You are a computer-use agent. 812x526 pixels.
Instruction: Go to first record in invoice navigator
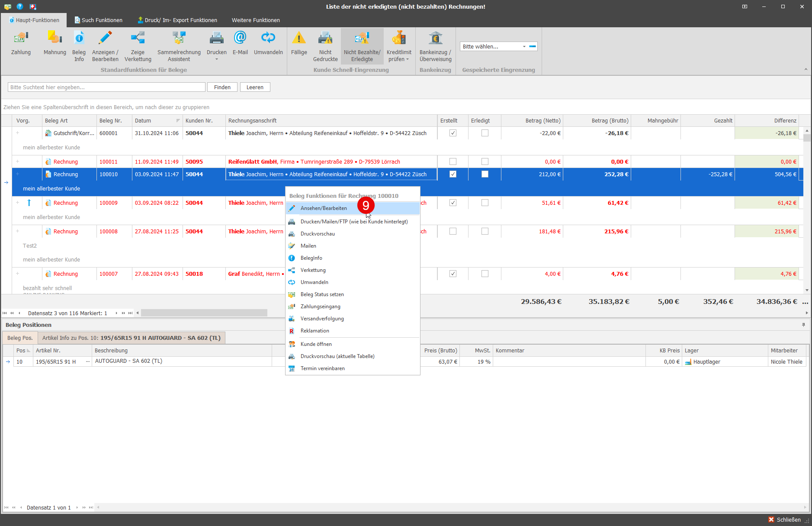(5, 313)
